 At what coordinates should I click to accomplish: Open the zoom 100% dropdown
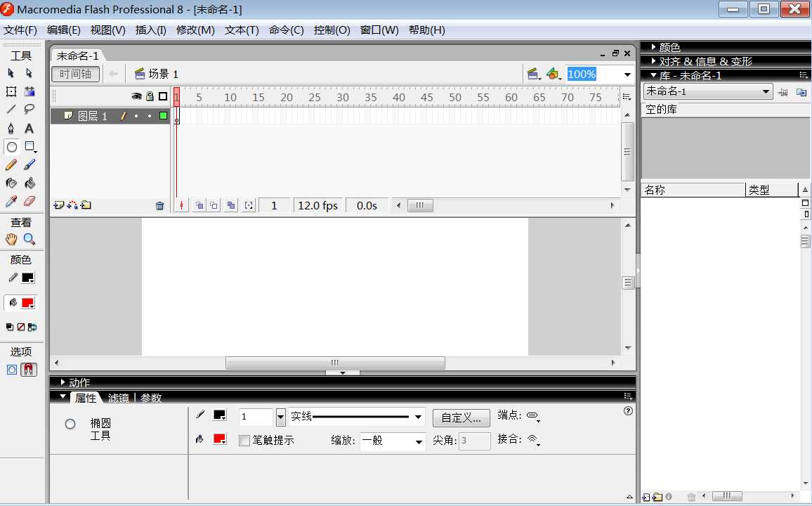tap(627, 74)
